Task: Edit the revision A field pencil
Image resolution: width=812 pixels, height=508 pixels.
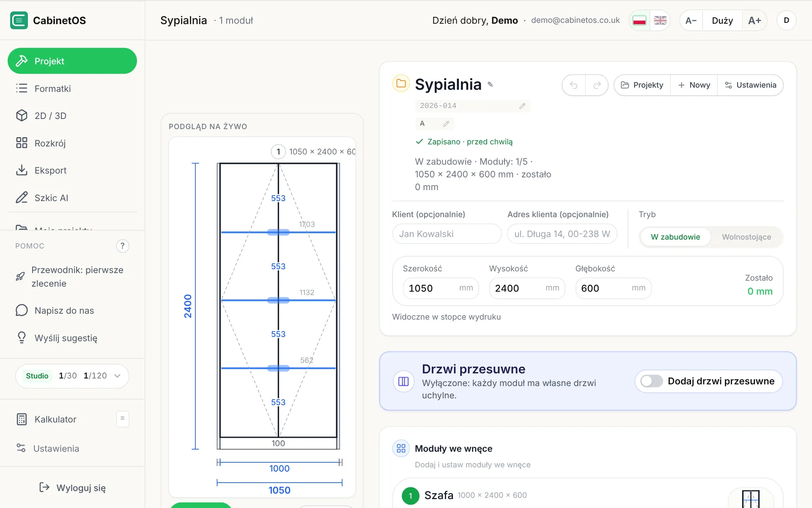Action: click(446, 124)
